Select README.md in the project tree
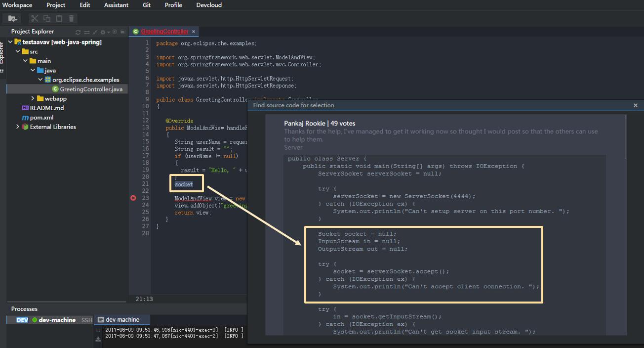The width and height of the screenshot is (644, 348). pos(46,108)
